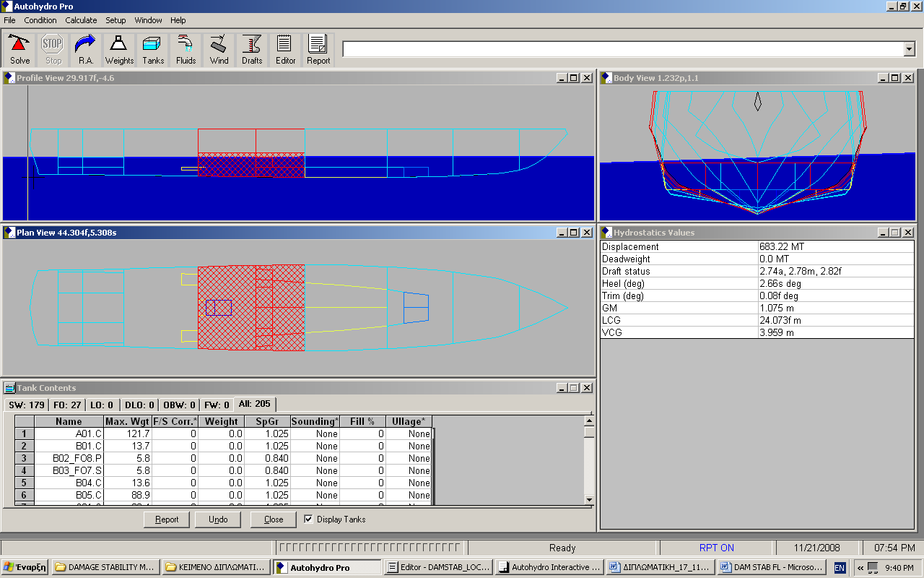924x578 pixels.
Task: Click the SpGr column header
Action: (267, 421)
